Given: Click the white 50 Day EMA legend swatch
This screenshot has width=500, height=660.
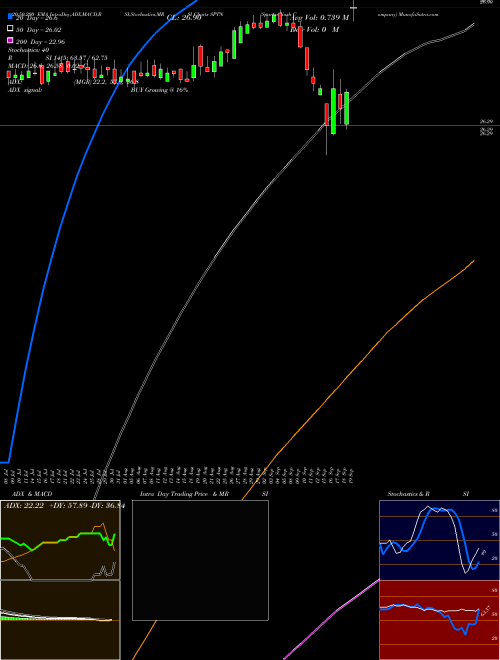Looking at the screenshot, I should [x=10, y=29].
